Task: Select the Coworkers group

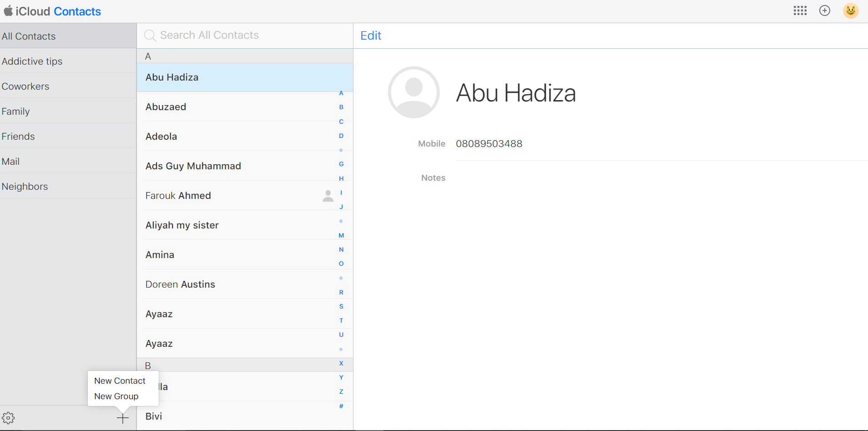Action: pos(25,86)
